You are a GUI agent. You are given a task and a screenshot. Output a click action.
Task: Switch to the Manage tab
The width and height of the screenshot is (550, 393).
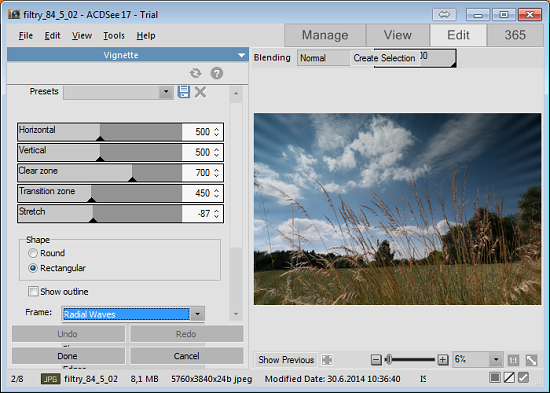point(325,35)
